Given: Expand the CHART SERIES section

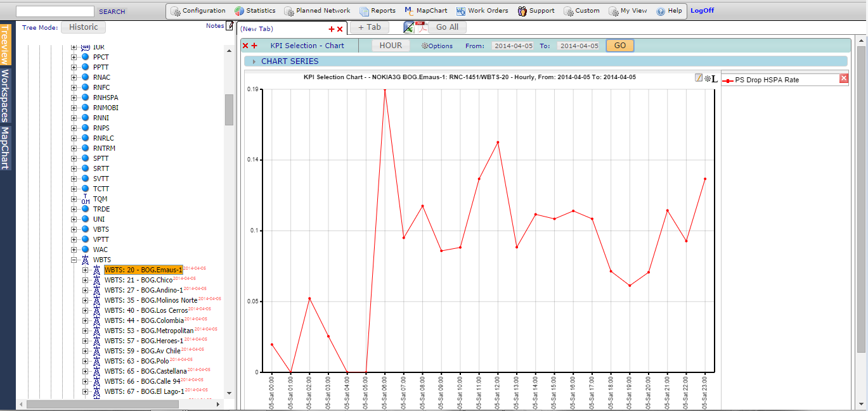Looking at the screenshot, I should point(254,61).
